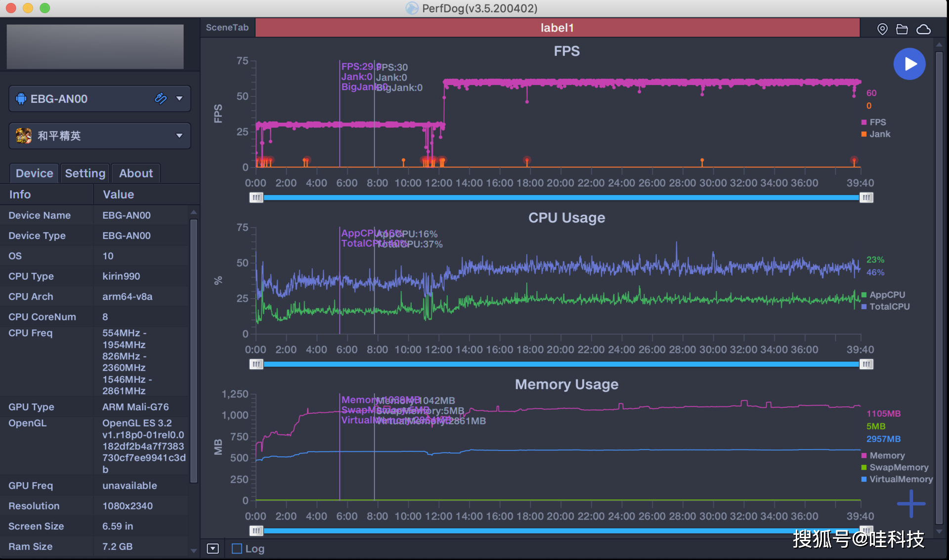The height and width of the screenshot is (560, 949).
Task: Grab FPS chart left range slider handle
Action: (256, 198)
